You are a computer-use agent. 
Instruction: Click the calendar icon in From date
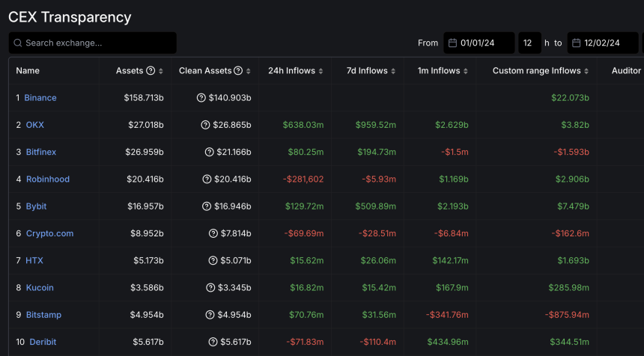click(452, 43)
